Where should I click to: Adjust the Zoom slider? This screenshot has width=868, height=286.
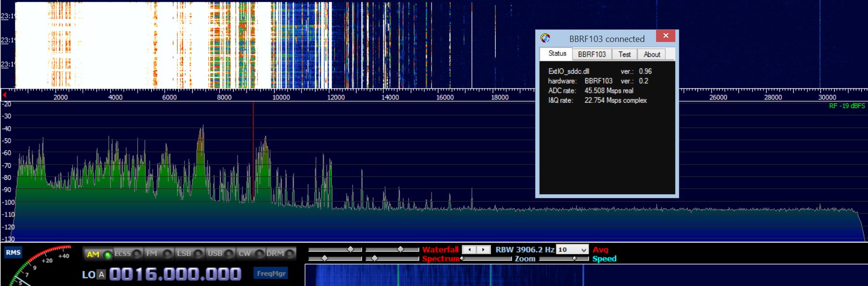pos(487,259)
